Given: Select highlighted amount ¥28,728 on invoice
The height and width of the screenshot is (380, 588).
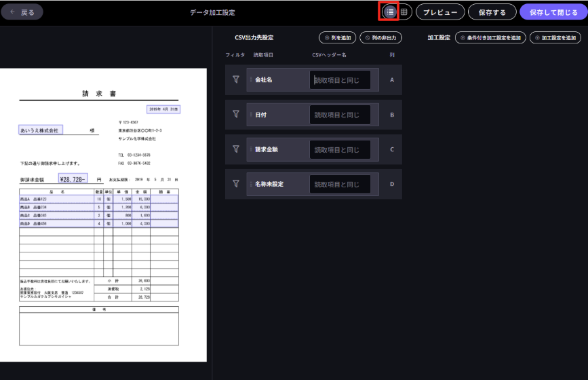Looking at the screenshot, I should point(73,180).
